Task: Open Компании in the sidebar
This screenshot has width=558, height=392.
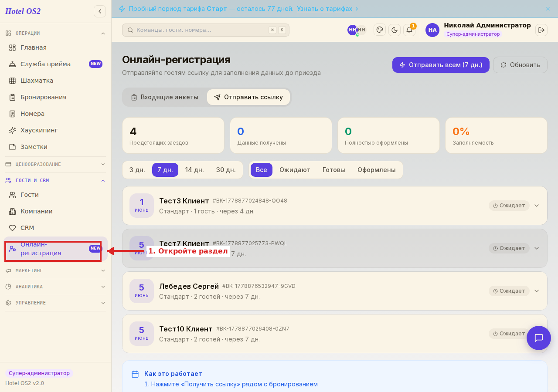Action: (x=55, y=211)
